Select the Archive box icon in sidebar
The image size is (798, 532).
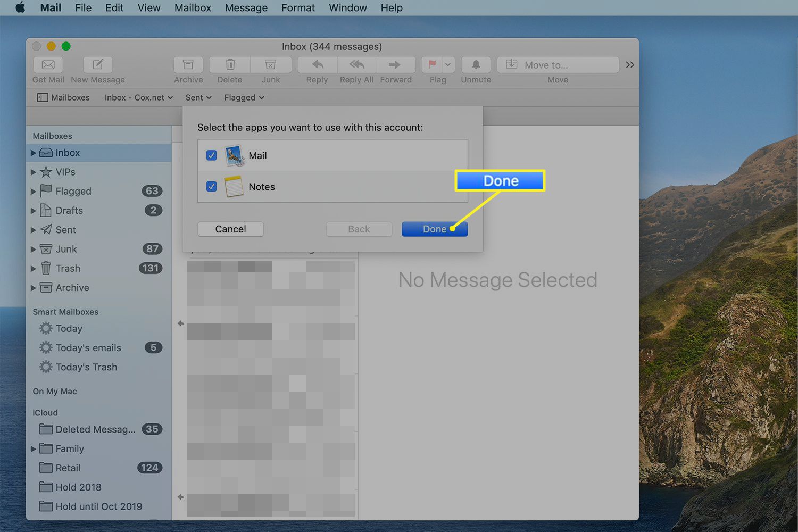click(46, 287)
